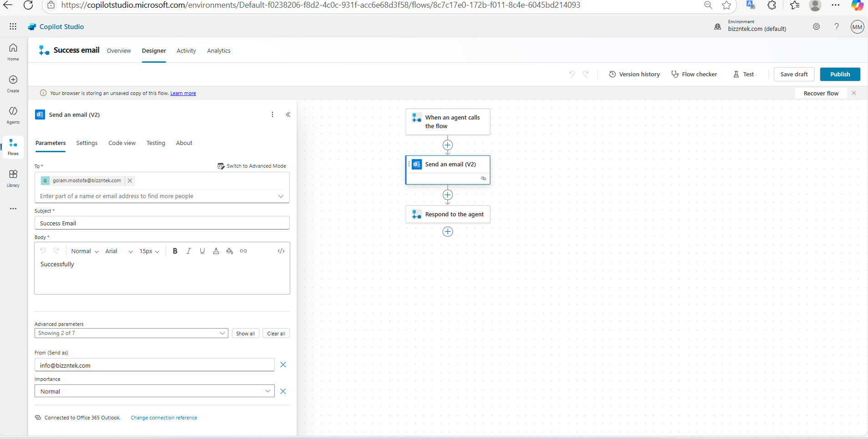Toggle bold formatting in the email body
Screen dimensions: 868x439
[175, 250]
